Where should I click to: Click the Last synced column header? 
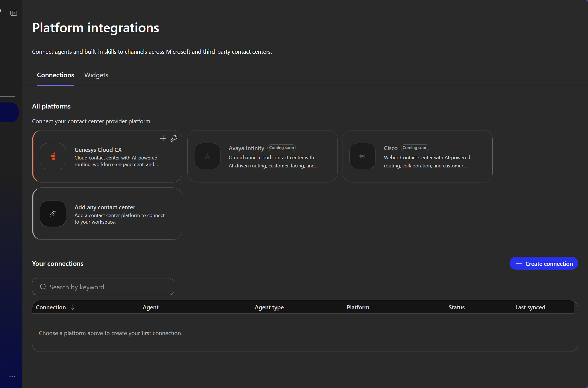tap(530, 307)
